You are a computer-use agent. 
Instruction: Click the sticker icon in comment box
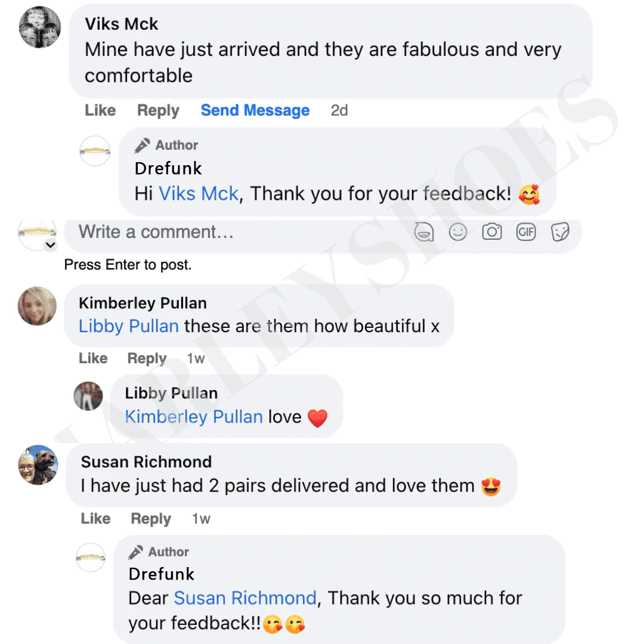click(560, 232)
